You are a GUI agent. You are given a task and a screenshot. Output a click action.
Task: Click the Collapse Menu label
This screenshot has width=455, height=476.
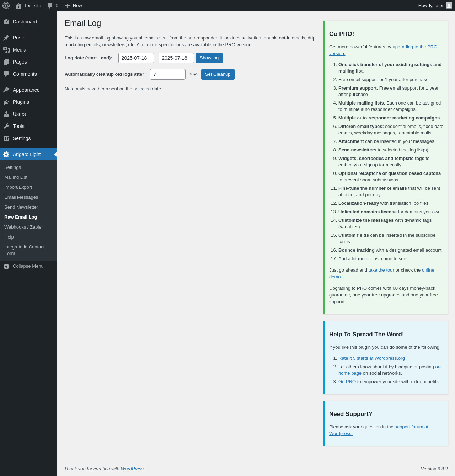pos(28,266)
